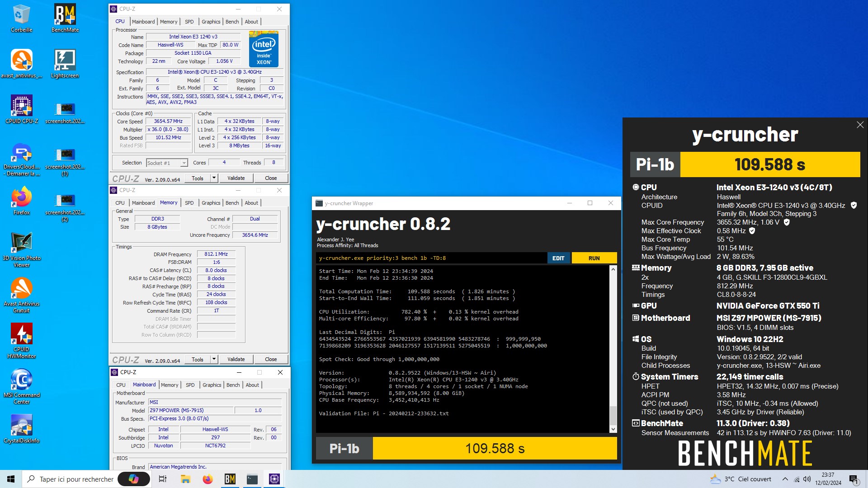Open File Explorer from the taskbar
868x488 pixels.
pos(185,479)
